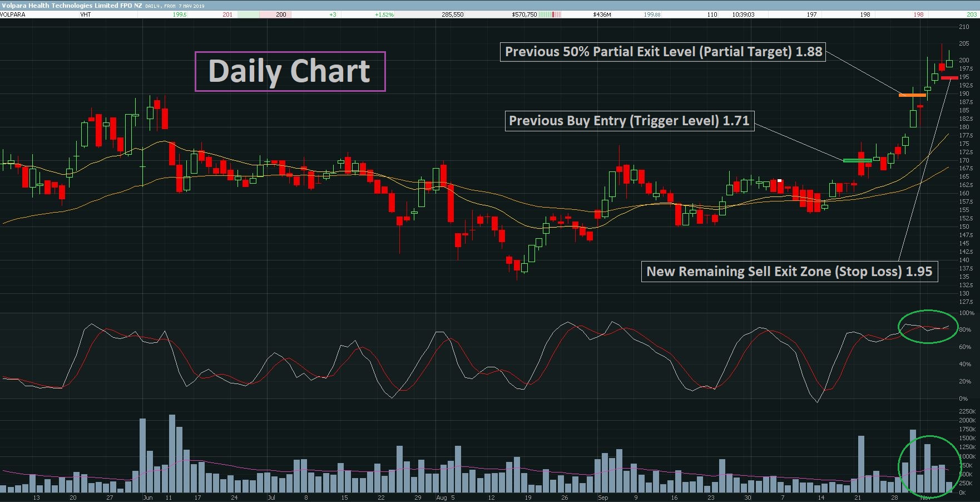Click the 40% label on the stochastic axis
980x502 pixels.
965,365
